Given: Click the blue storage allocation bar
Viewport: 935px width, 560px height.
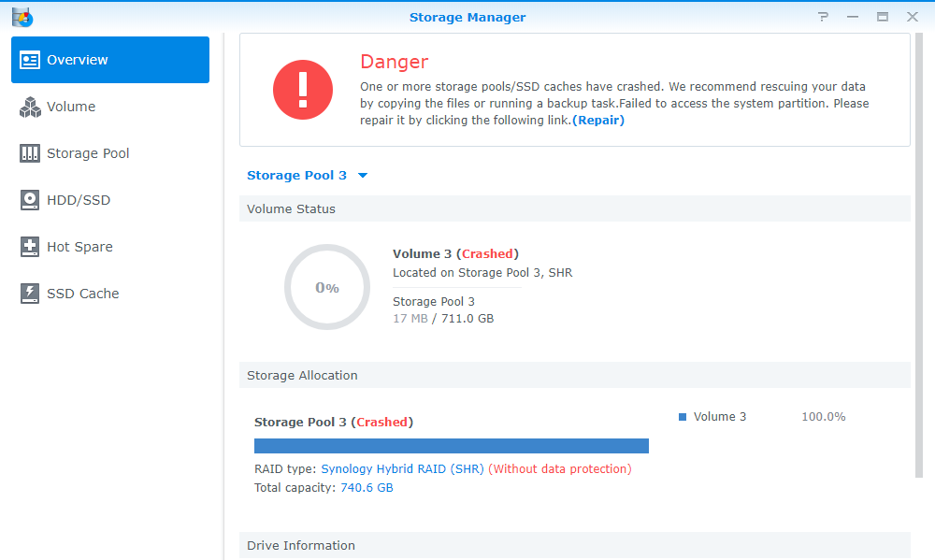Looking at the screenshot, I should (x=451, y=446).
